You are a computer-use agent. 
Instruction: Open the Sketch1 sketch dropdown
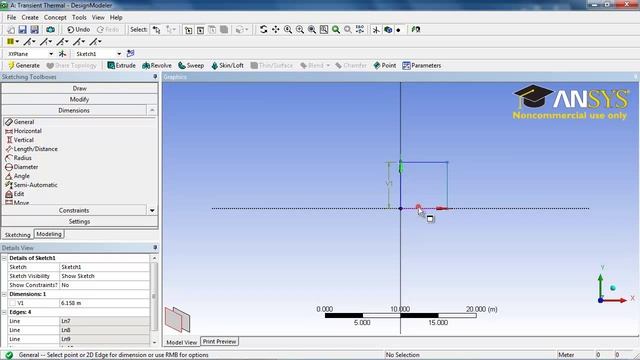pos(119,54)
